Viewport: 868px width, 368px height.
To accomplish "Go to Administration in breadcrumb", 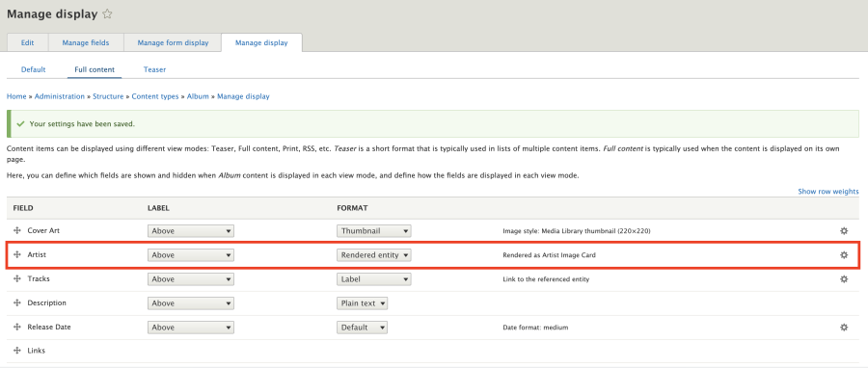I will [60, 96].
